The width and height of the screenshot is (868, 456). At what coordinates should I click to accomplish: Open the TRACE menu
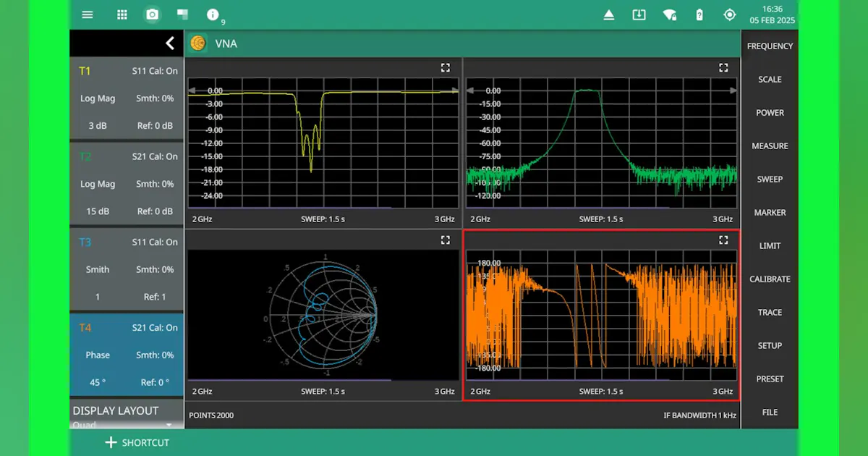770,312
